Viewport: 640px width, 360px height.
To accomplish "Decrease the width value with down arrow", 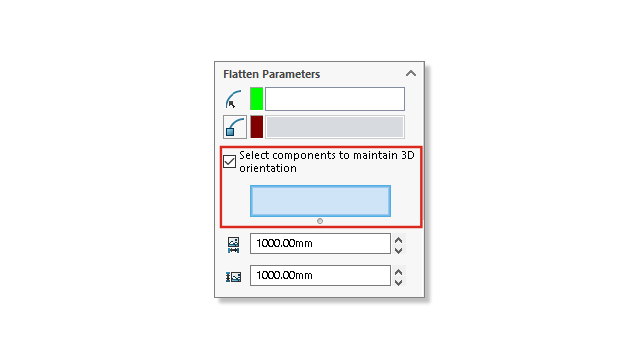I will coord(399,250).
